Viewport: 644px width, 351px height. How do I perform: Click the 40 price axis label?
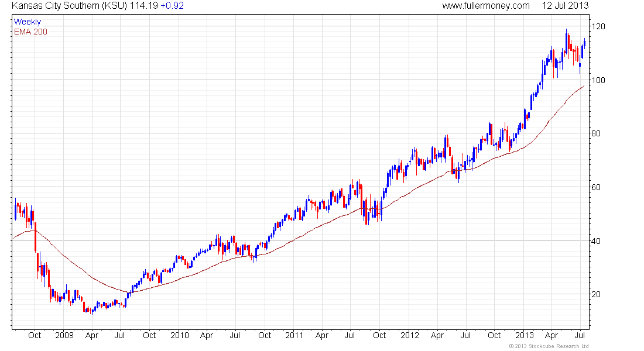(596, 241)
